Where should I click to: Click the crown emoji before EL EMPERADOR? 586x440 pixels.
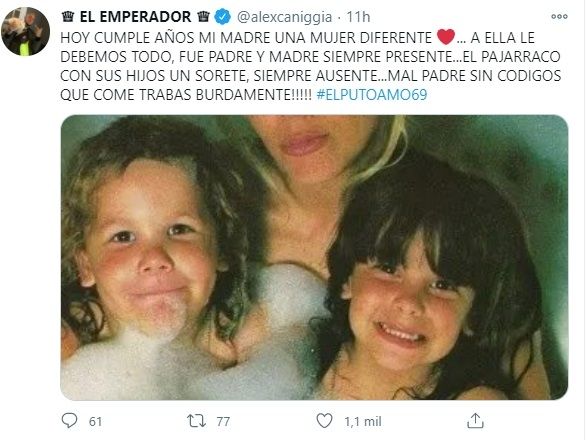(68, 17)
